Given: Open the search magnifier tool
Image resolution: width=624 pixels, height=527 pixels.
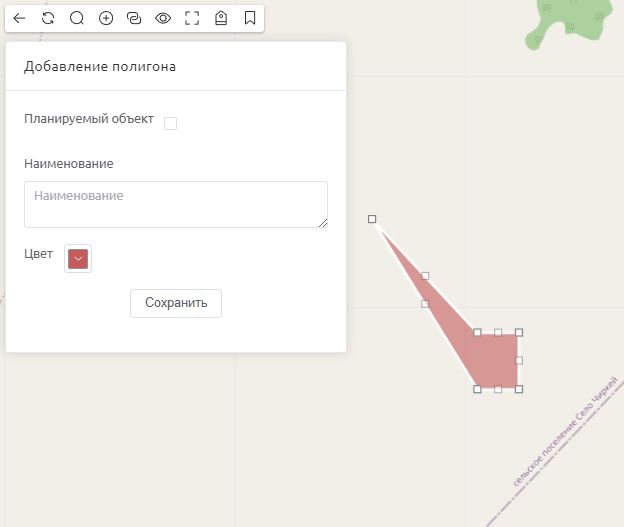Looking at the screenshot, I should [x=77, y=18].
